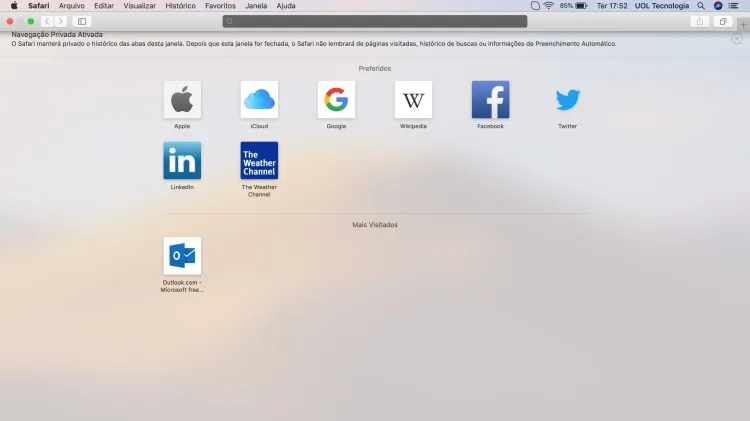750x421 pixels.
Task: Show all tabs overview
Action: pos(723,21)
